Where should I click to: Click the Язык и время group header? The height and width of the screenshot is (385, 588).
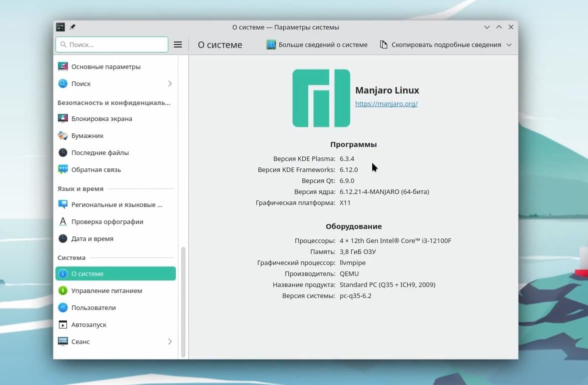[80, 188]
